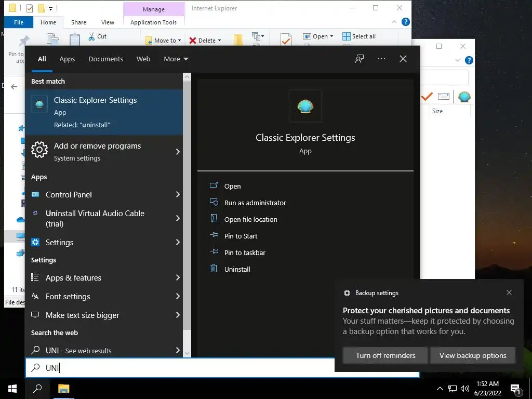Collapse the ribbon with the chevron arrow
Image resolution: width=532 pixels, height=399 pixels.
point(394,22)
